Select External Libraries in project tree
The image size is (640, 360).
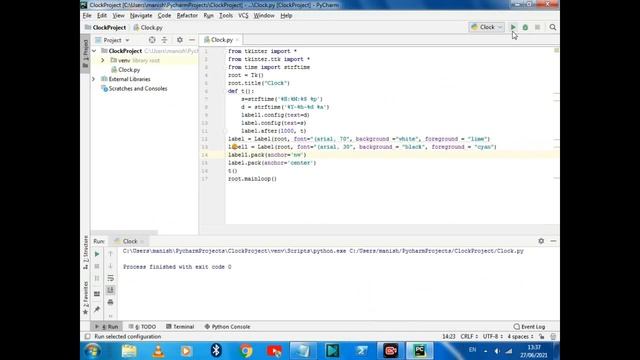click(x=126, y=79)
